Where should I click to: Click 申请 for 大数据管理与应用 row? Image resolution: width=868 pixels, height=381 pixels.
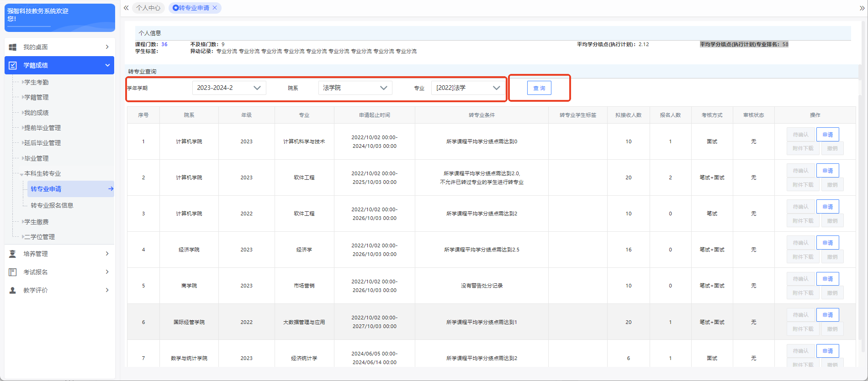pos(827,315)
